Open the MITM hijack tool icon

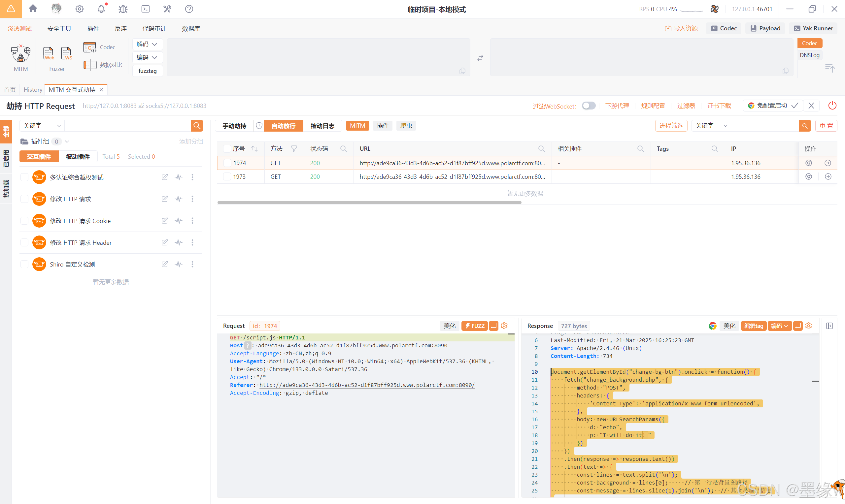click(x=20, y=54)
